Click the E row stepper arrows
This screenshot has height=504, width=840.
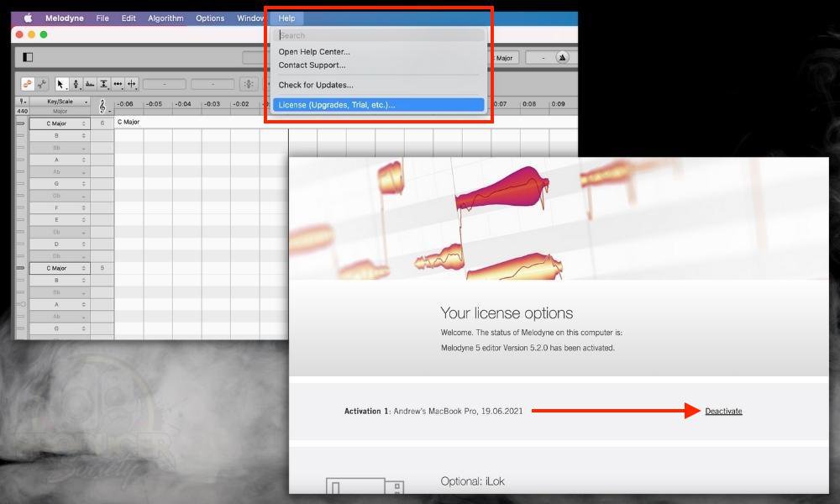83,219
